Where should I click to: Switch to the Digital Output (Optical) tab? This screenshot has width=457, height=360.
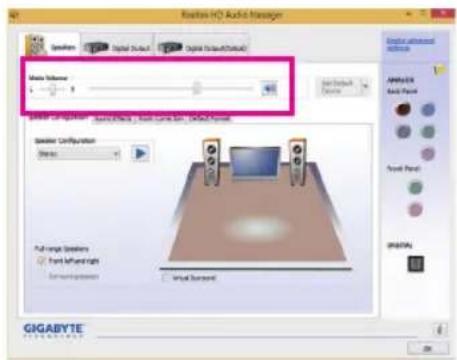click(202, 46)
